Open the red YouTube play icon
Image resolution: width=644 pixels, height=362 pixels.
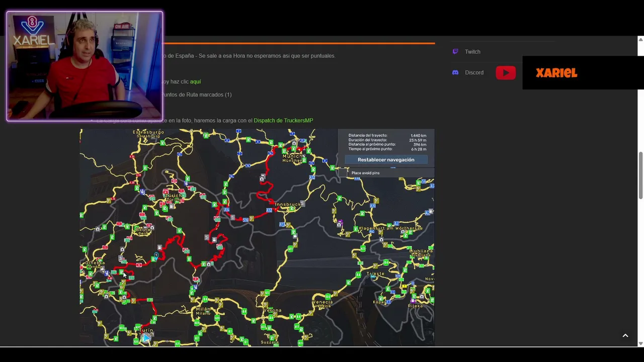[x=506, y=73]
